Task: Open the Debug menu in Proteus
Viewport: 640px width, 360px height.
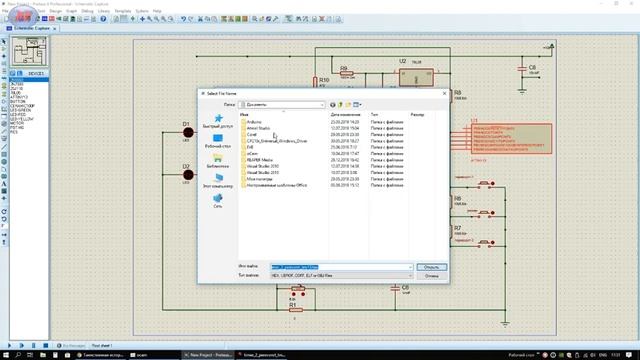Action: pos(87,11)
